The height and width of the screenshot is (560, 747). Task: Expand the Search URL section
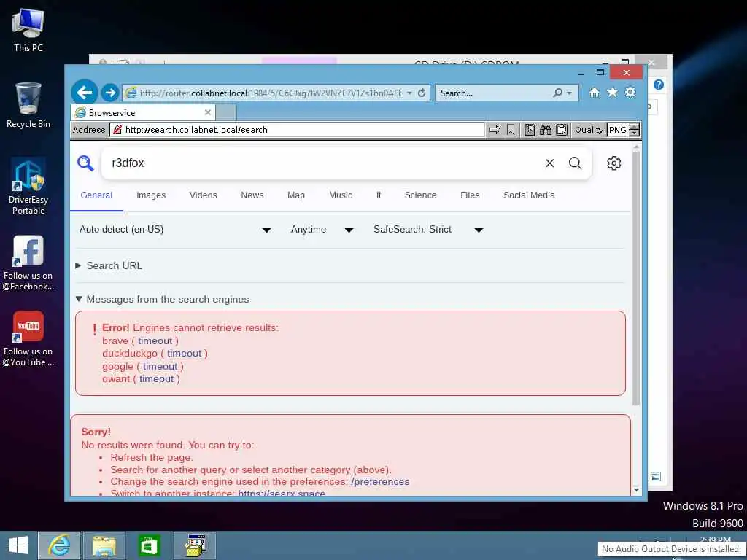(x=109, y=265)
